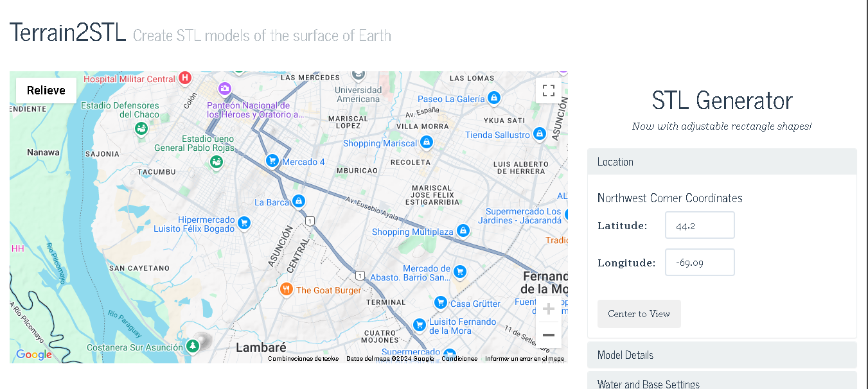Click the Costanera Sur Asunción park marker
The height and width of the screenshot is (389, 868).
coord(192,347)
